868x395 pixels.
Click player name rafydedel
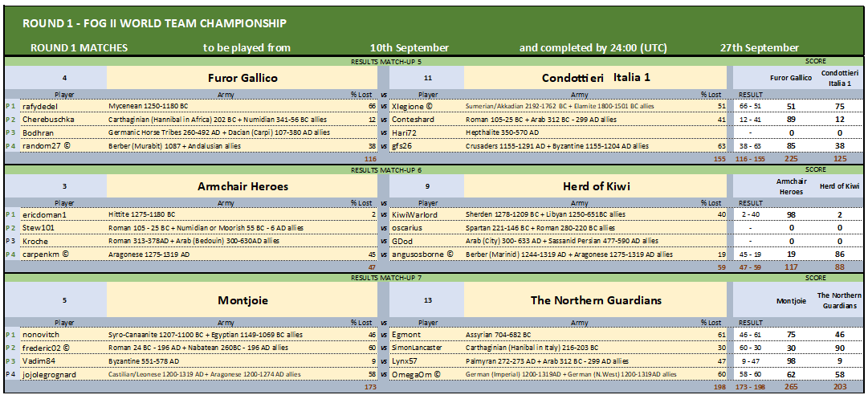[40, 106]
